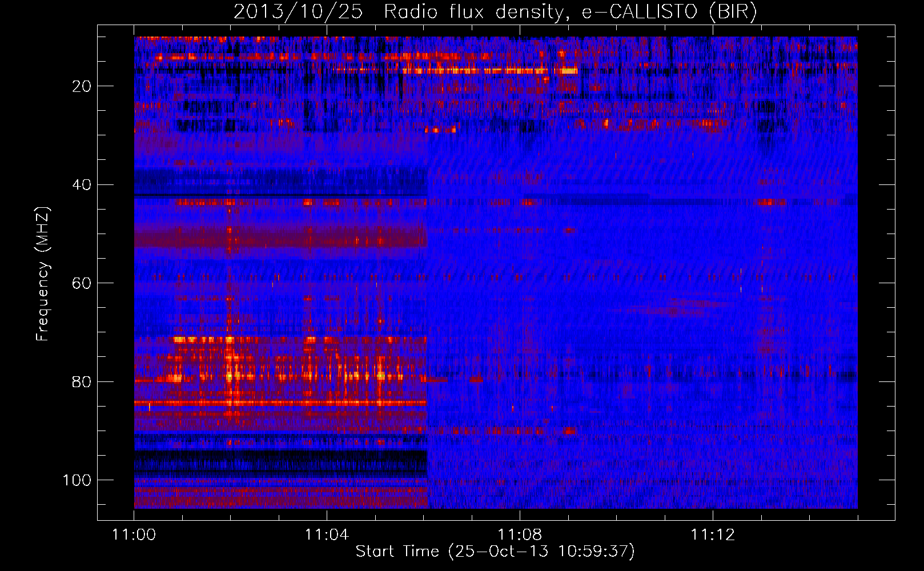
Task: Select the 60 MHz frequency tick label
Action: pyautogui.click(x=82, y=283)
